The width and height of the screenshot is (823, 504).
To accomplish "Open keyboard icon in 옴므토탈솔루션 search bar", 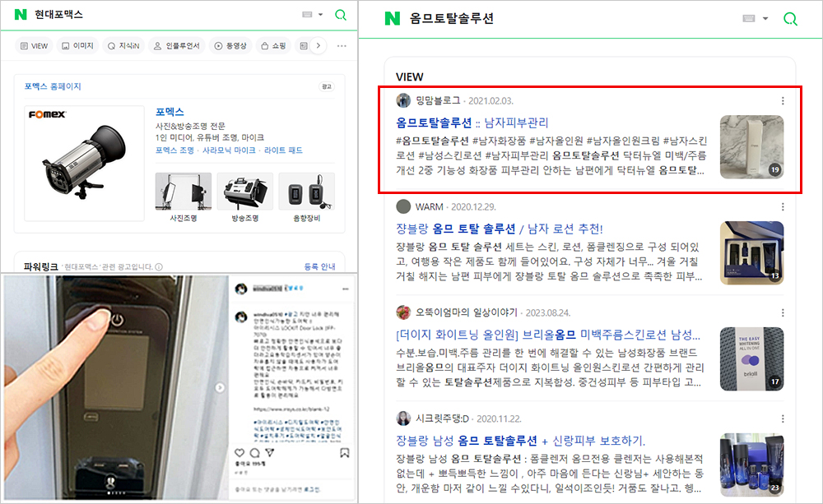I will tap(749, 18).
